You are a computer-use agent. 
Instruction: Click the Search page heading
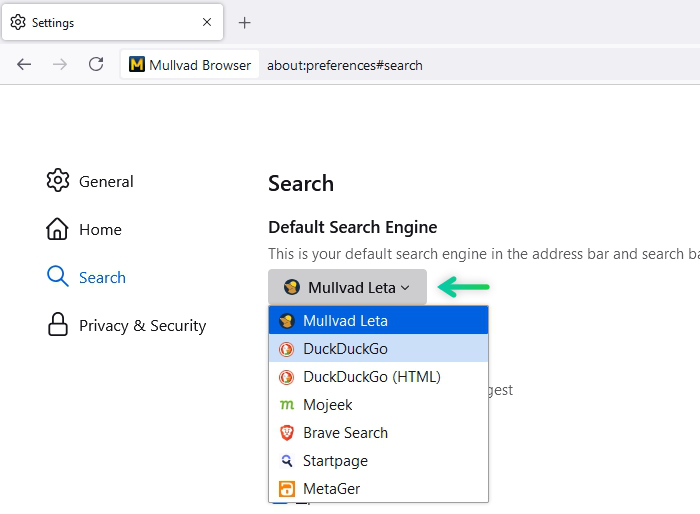coord(301,184)
